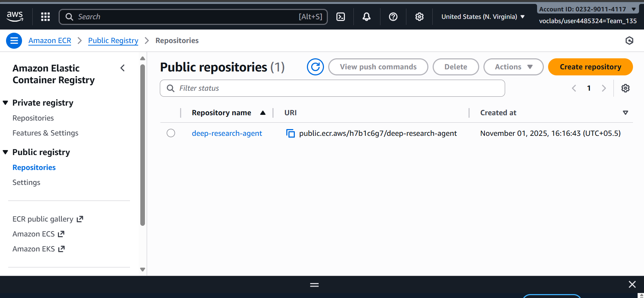Viewport: 644px width, 298px height.
Task: Launch CloudShell from the top bar
Action: 341,17
